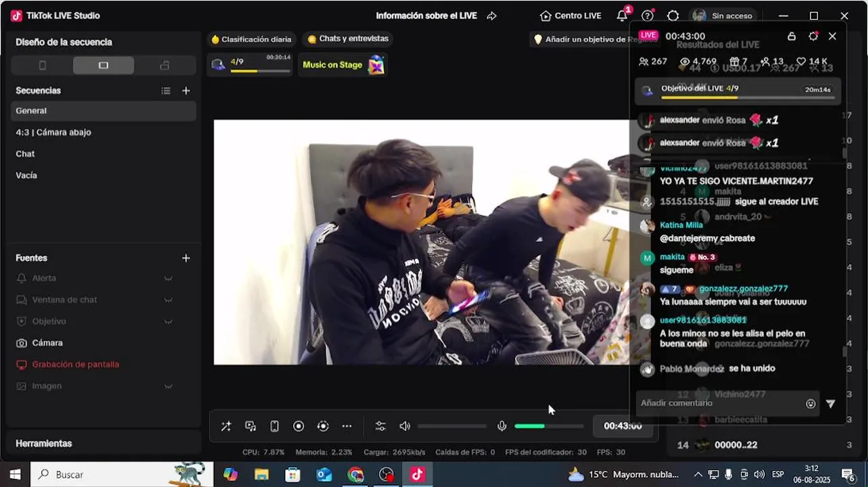Select the Grabación de pantalla source

103,365
